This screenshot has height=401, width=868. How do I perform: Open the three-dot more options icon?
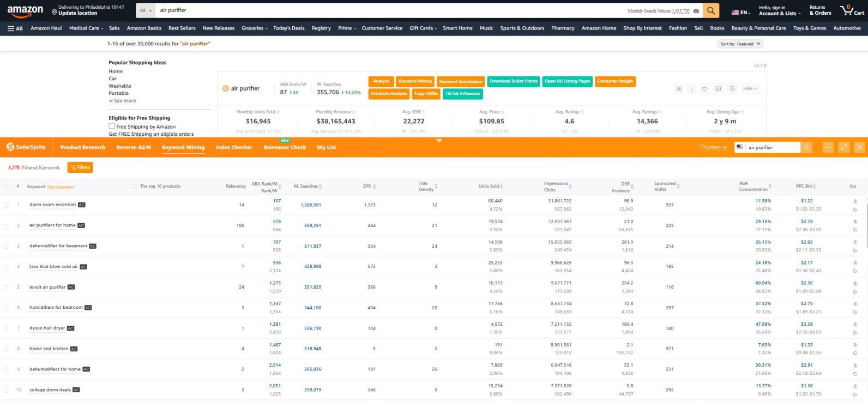[x=691, y=88]
